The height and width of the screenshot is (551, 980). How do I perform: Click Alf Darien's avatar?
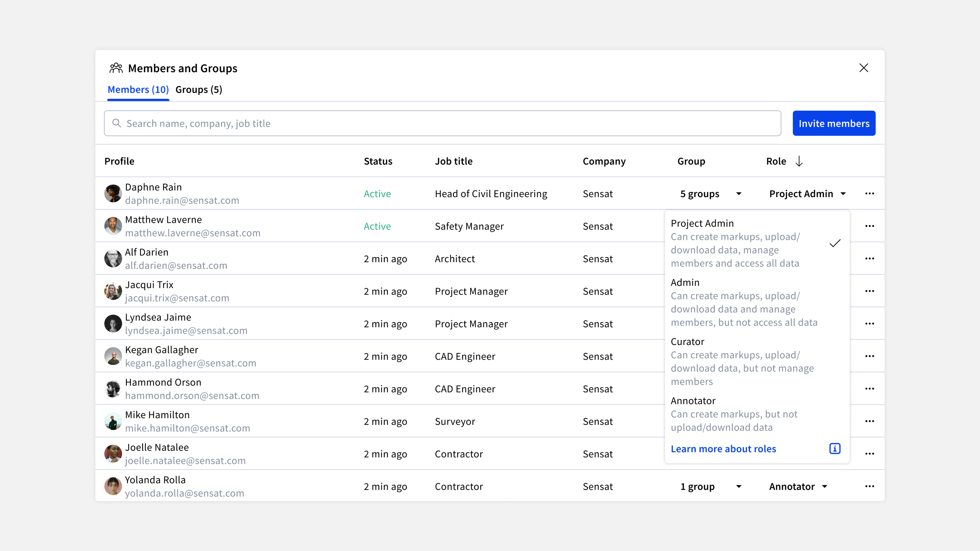coord(113,259)
